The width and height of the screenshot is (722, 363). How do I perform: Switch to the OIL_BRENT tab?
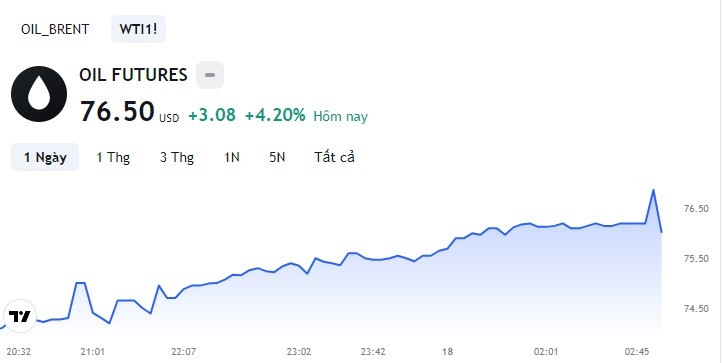[55, 29]
